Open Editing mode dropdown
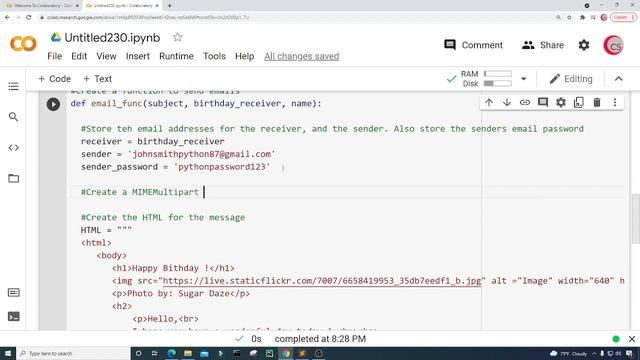The width and height of the screenshot is (640, 360). pos(571,79)
